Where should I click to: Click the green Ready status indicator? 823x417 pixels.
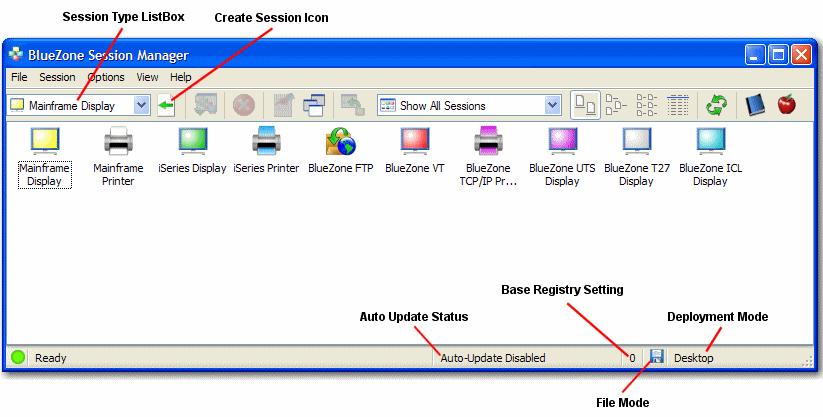(x=18, y=358)
